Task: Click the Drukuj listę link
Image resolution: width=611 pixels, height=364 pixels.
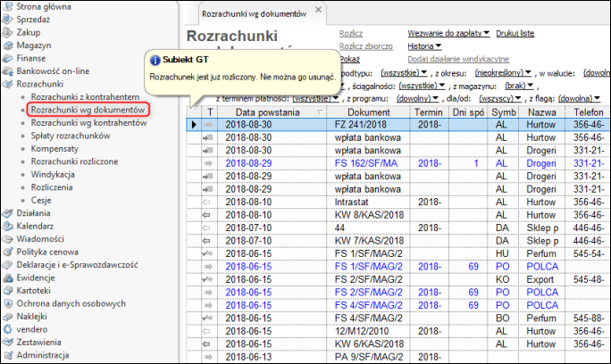Action: 515,34
